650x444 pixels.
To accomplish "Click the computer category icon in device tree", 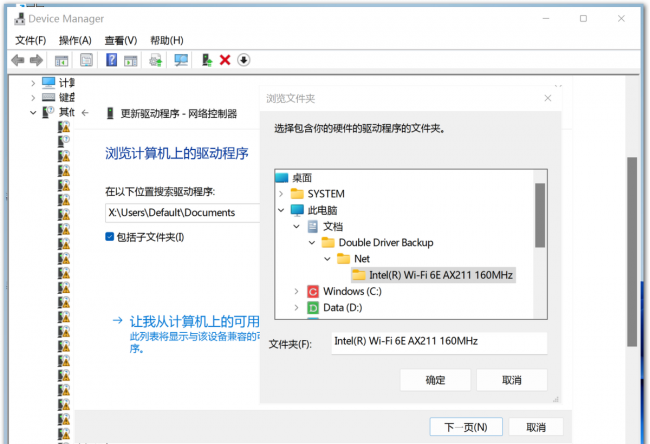I will [48, 82].
